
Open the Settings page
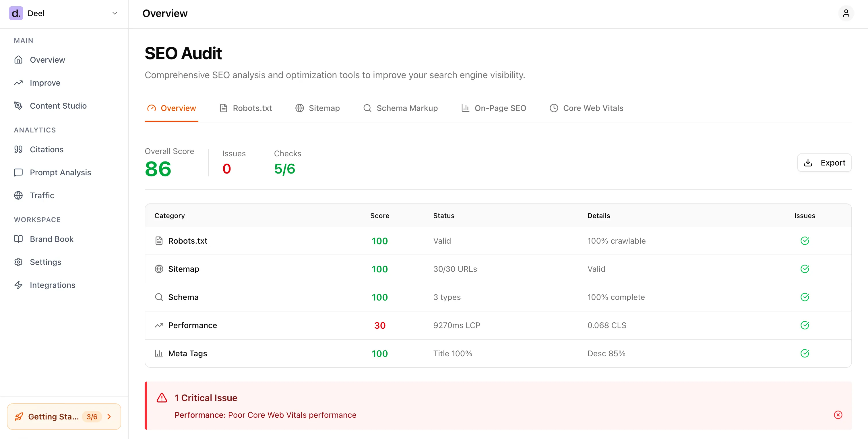tap(45, 262)
